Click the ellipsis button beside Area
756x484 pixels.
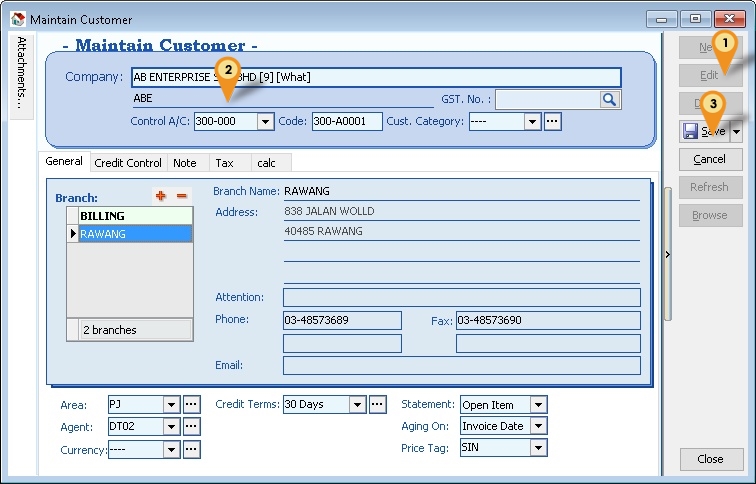[x=191, y=405]
